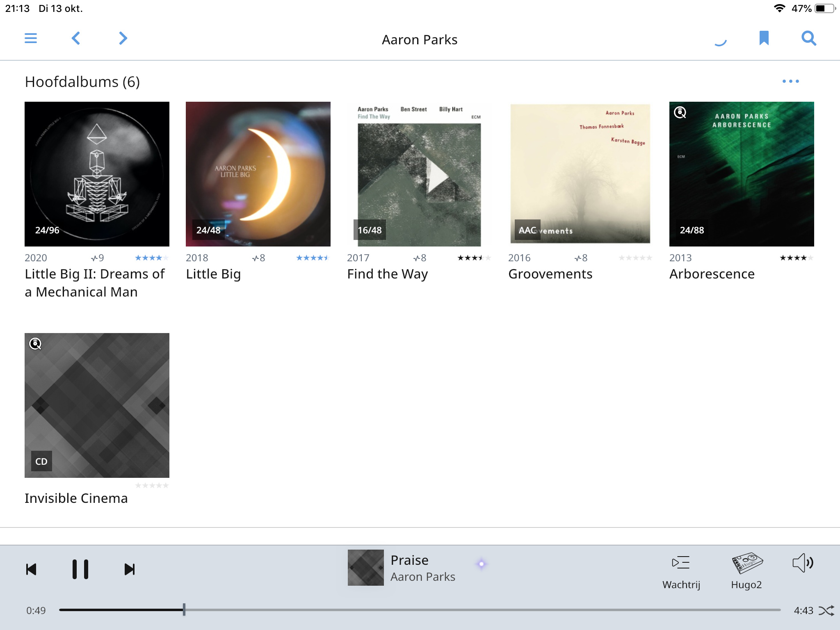Viewport: 840px width, 630px height.
Task: Click the Invisible Cinema album title
Action: pos(76,498)
